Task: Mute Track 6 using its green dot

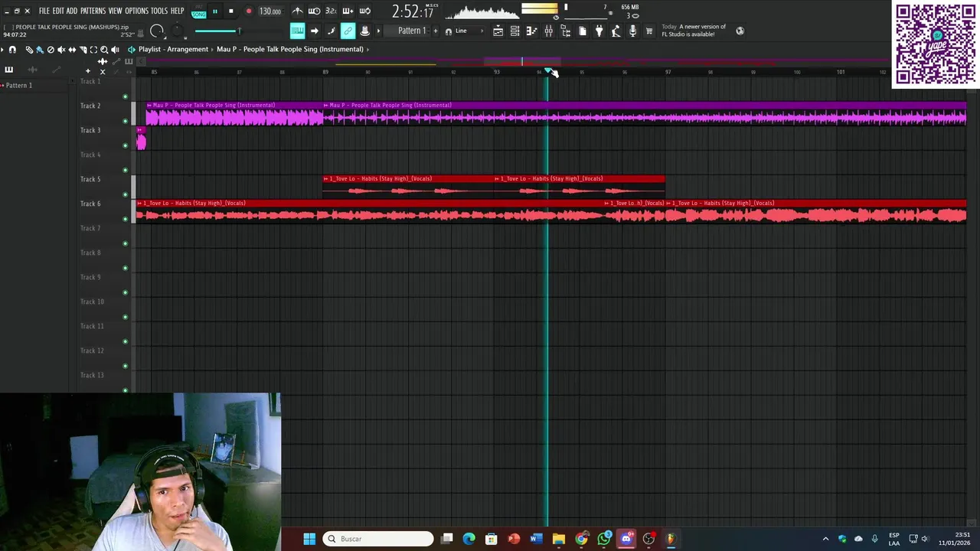Action: [x=126, y=219]
